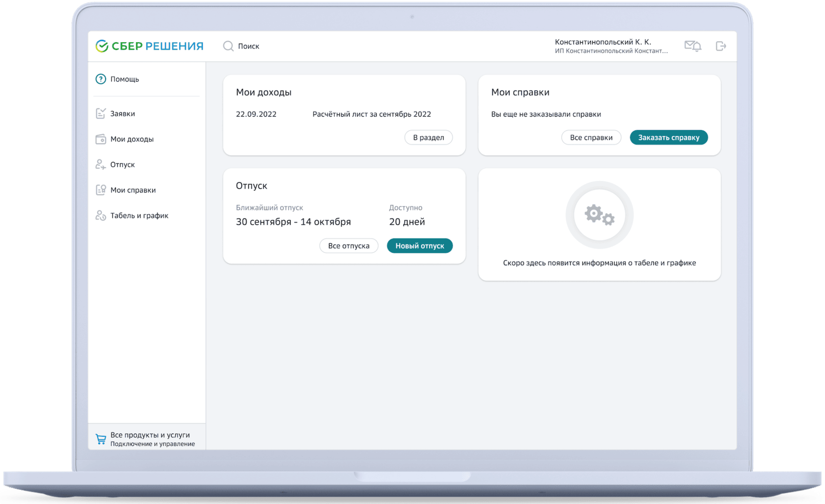
Task: Click Отпуск card title
Action: point(251,186)
